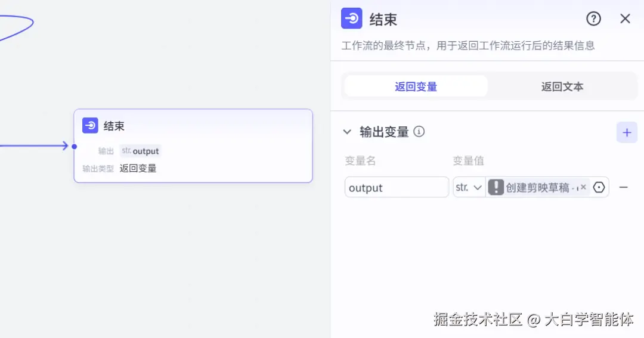Click the 结束 node icon on canvas
This screenshot has width=644, height=338.
tap(90, 125)
